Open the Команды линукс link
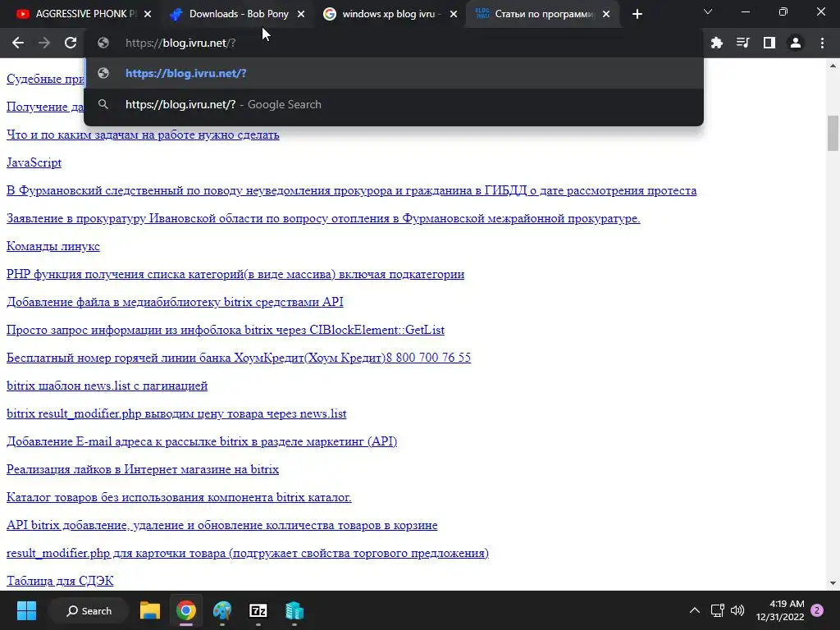This screenshot has width=840, height=630. tap(53, 246)
